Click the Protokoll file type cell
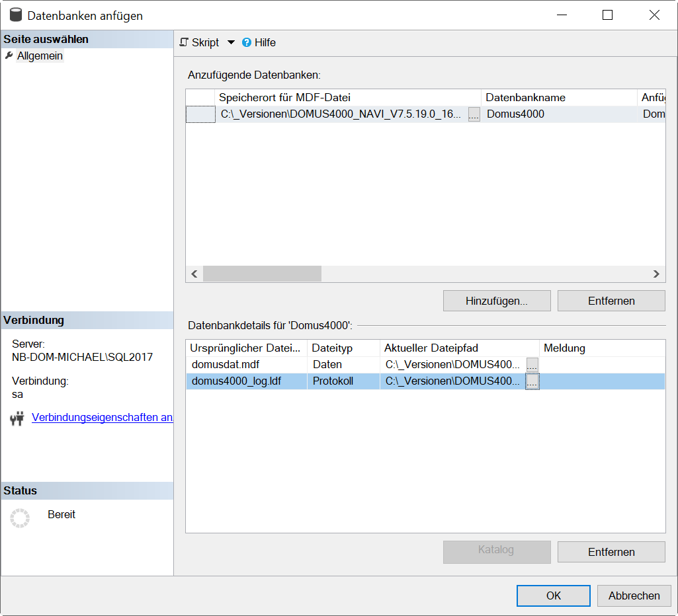Viewport: 678px width, 616px height. pyautogui.click(x=343, y=381)
